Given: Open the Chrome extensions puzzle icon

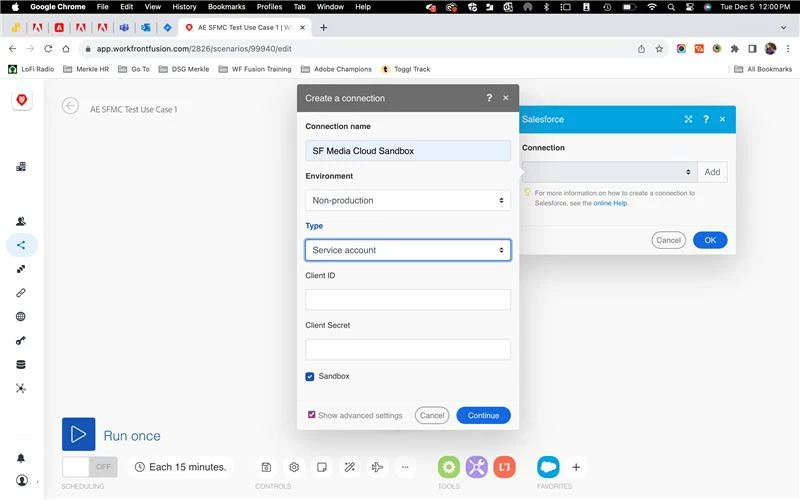Looking at the screenshot, I should 735,49.
